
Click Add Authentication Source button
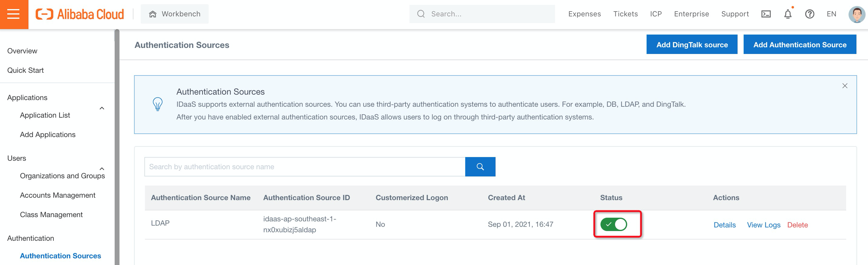point(799,45)
